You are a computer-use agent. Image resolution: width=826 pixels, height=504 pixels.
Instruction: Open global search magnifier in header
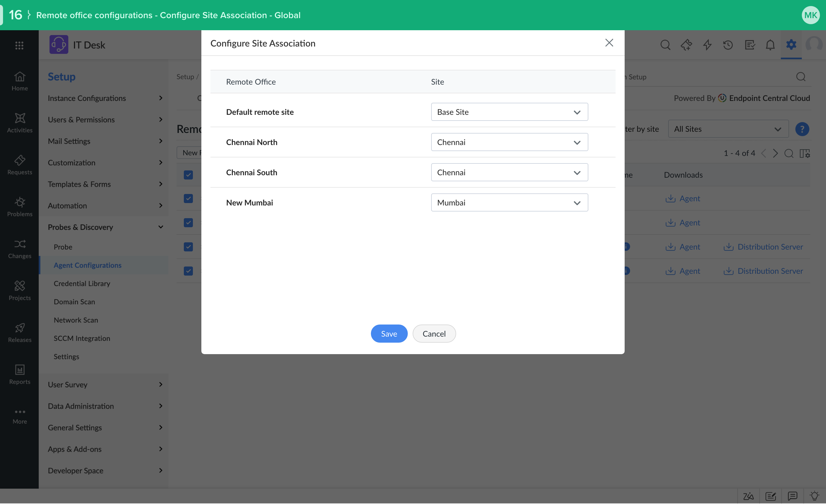click(665, 45)
